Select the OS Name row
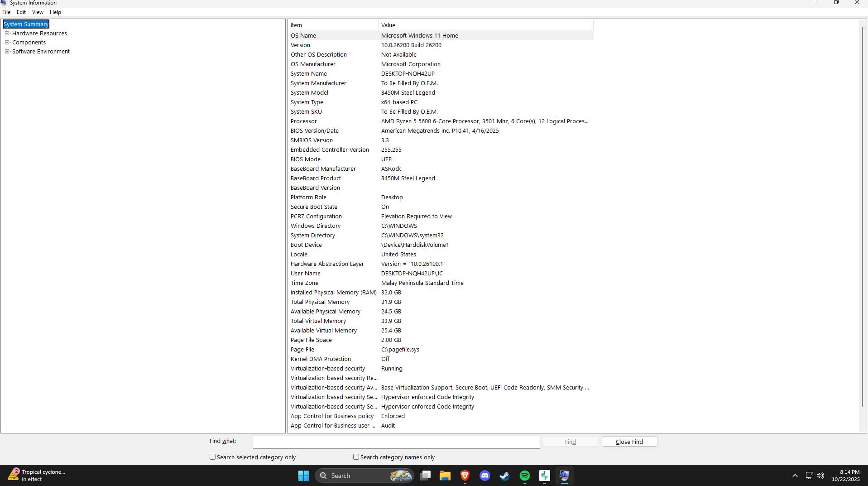868x486 pixels. click(441, 36)
